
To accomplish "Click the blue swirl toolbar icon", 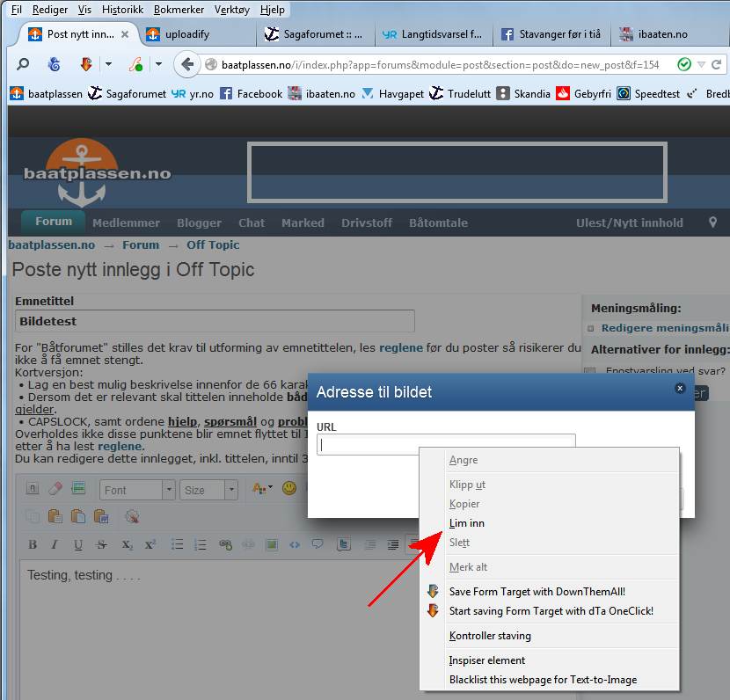I will pyautogui.click(x=55, y=64).
